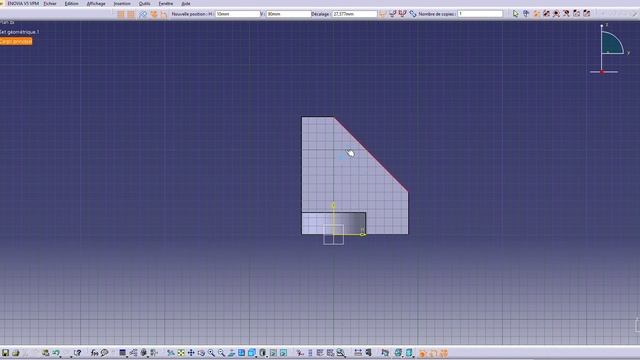Click the compass in the top right corner
This screenshot has width=640, height=360.
(x=610, y=48)
